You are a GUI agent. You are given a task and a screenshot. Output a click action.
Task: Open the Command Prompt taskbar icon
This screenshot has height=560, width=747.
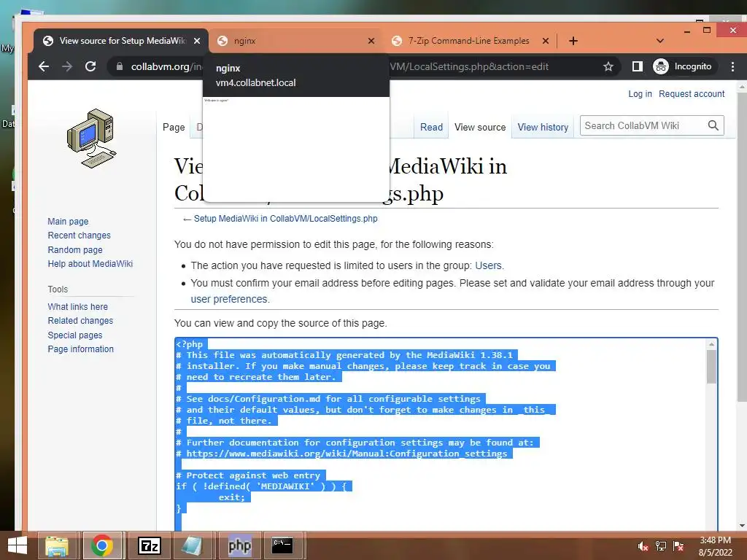[282, 545]
